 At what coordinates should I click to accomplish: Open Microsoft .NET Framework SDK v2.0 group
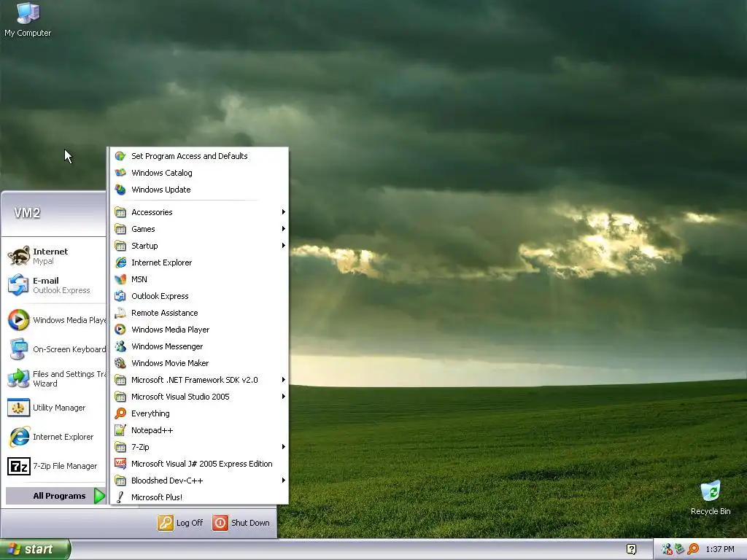click(199, 379)
